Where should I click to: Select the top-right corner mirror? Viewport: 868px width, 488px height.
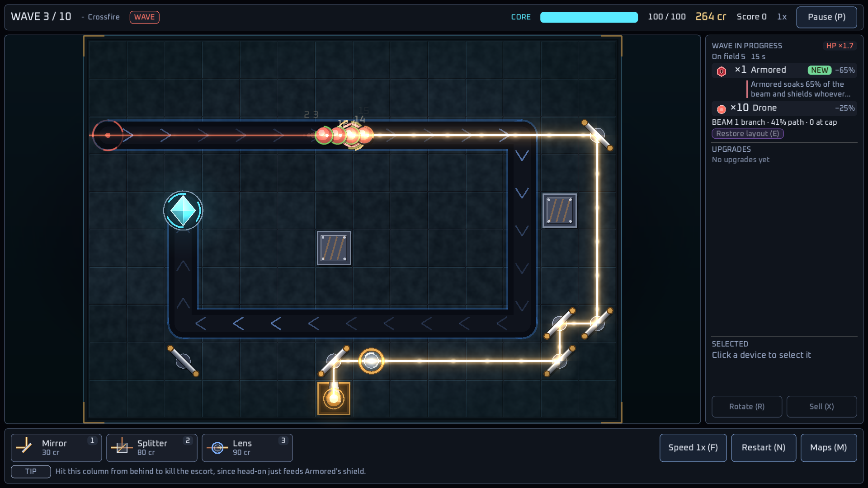coord(597,135)
